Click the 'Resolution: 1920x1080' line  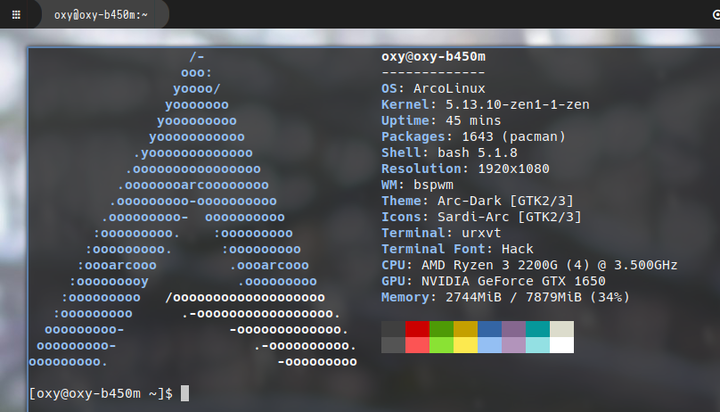tap(465, 169)
